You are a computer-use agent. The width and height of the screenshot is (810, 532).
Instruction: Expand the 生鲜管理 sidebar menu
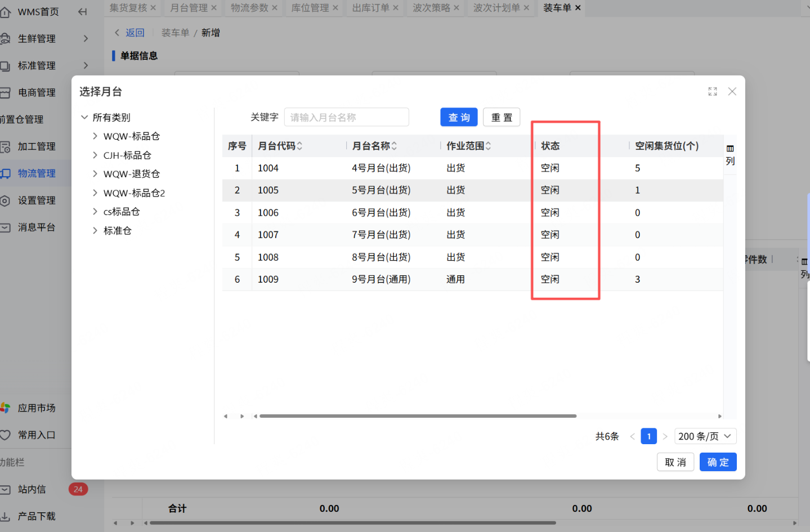[86, 38]
